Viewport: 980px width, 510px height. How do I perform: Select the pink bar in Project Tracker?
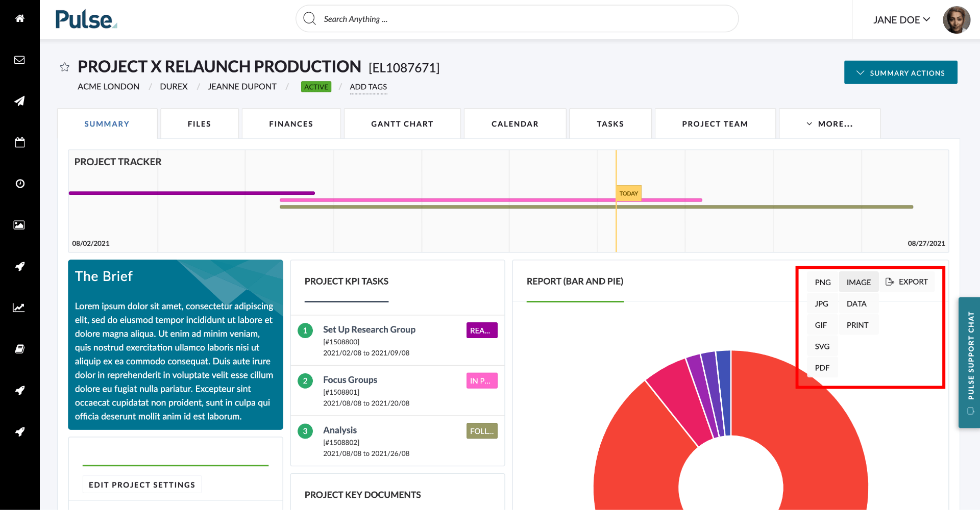pyautogui.click(x=491, y=200)
